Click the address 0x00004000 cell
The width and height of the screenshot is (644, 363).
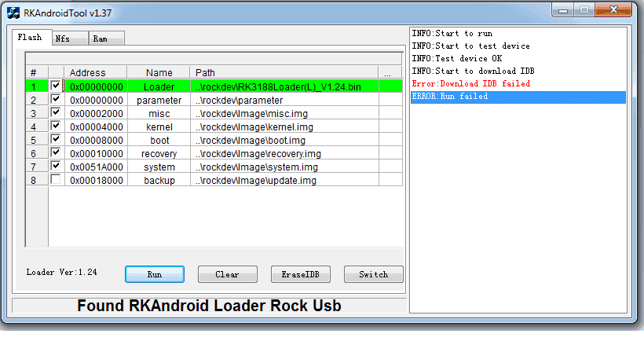point(96,127)
